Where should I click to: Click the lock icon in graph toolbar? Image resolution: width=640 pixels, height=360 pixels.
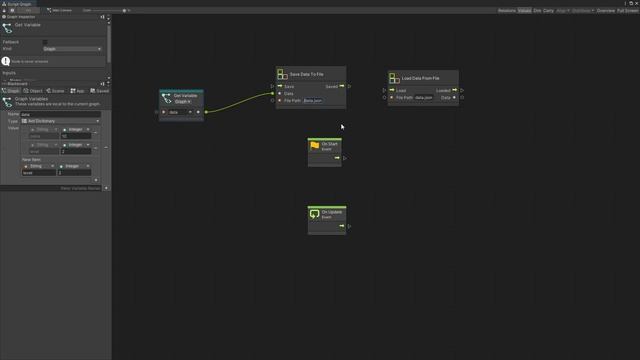pos(4,10)
